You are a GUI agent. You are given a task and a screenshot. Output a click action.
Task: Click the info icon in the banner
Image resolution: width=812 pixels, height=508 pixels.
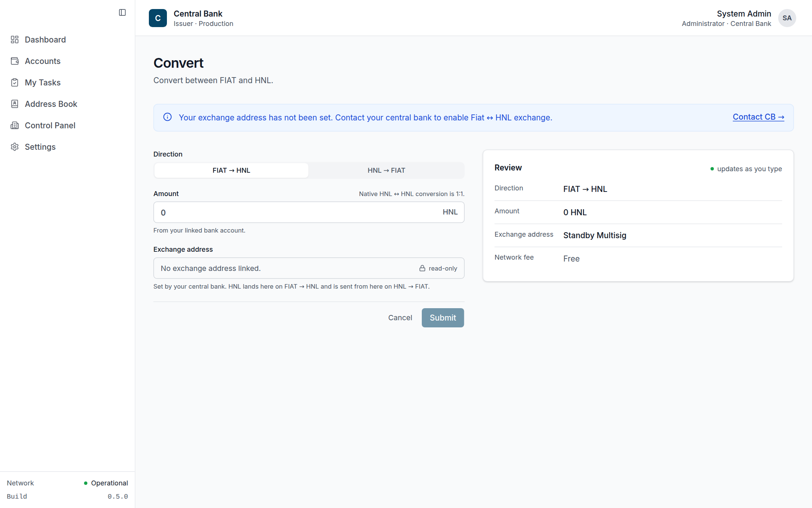(167, 117)
